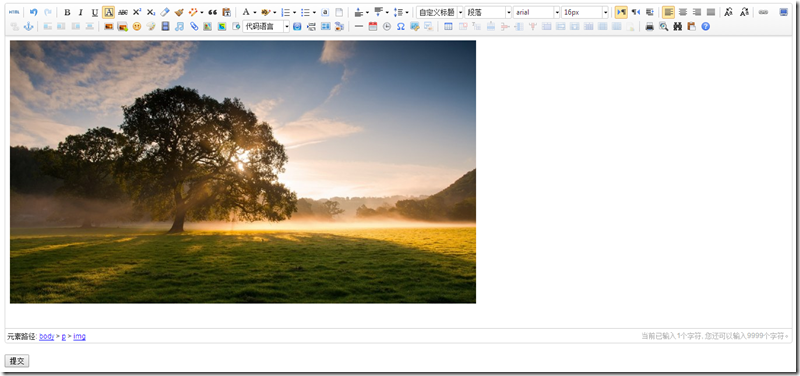Align text right

(x=696, y=12)
